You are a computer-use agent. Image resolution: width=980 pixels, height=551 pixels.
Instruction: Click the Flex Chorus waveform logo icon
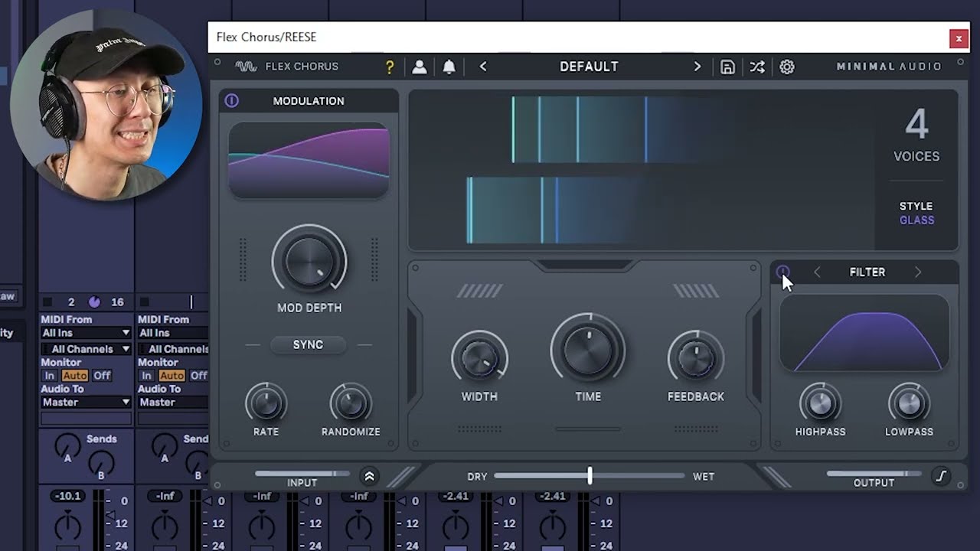[x=246, y=67]
